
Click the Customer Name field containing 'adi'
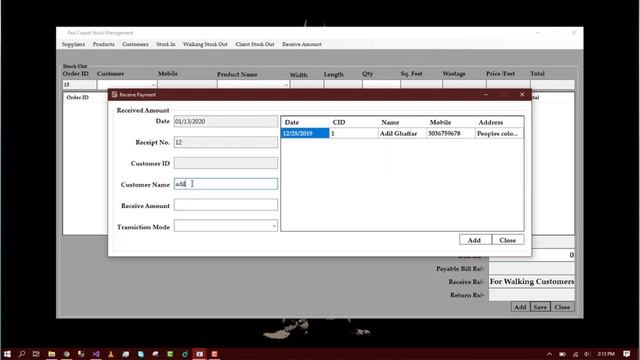(x=226, y=184)
